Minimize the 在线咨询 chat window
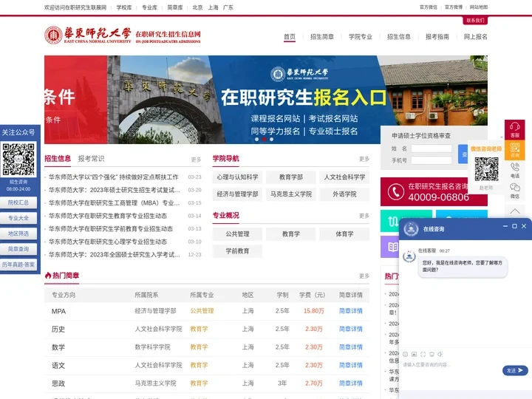Screen dimensions: 532x399 point(505,226)
